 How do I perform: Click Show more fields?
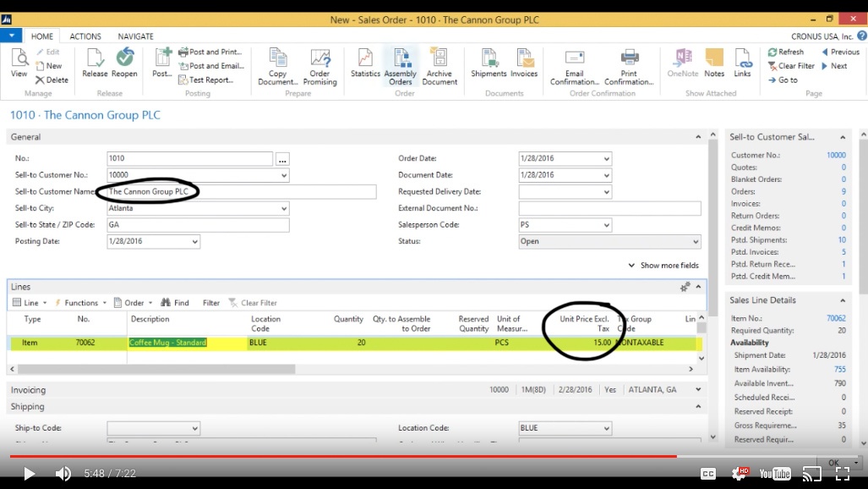tap(663, 266)
